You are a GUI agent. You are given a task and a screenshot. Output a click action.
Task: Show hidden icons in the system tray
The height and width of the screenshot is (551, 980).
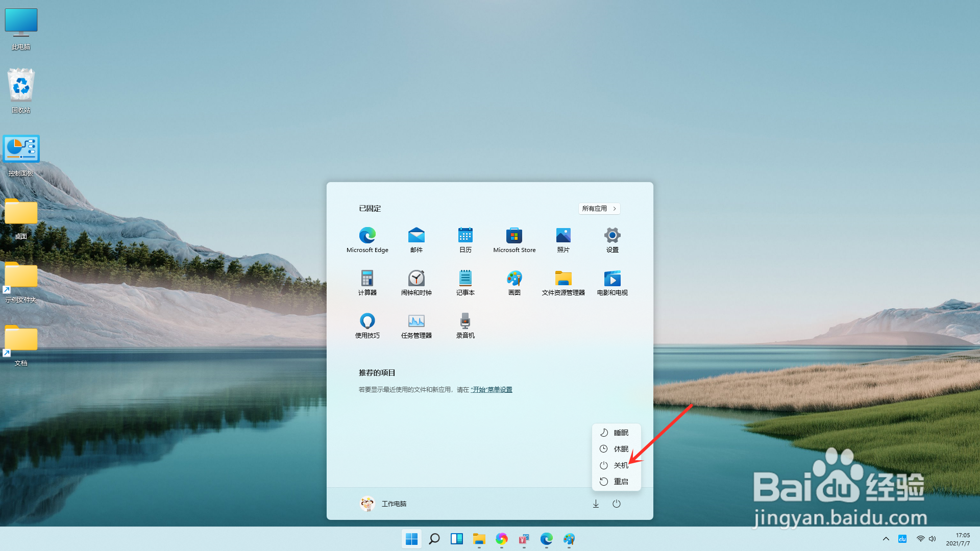[x=886, y=539]
